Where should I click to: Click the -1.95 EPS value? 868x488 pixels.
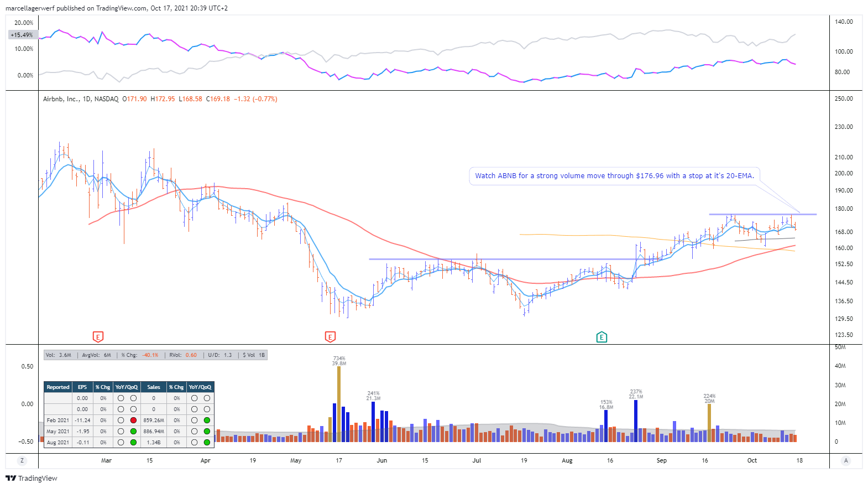pyautogui.click(x=82, y=431)
